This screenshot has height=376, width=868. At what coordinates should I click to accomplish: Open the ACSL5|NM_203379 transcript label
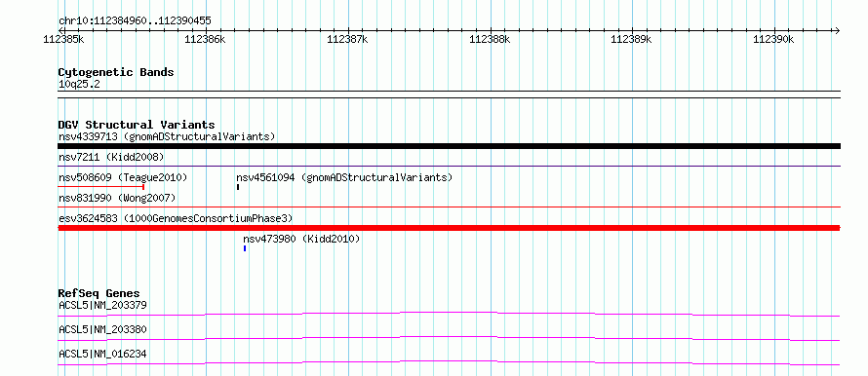102,305
